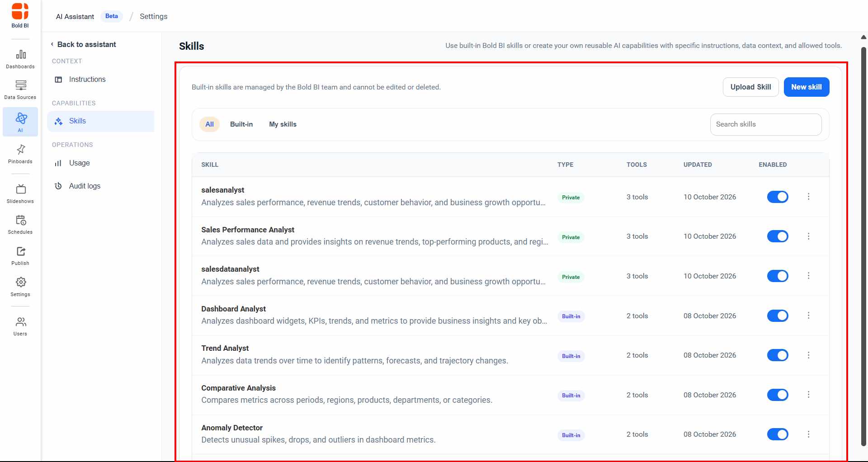Click the Instructions panel icon
The height and width of the screenshot is (462, 868).
click(58, 80)
